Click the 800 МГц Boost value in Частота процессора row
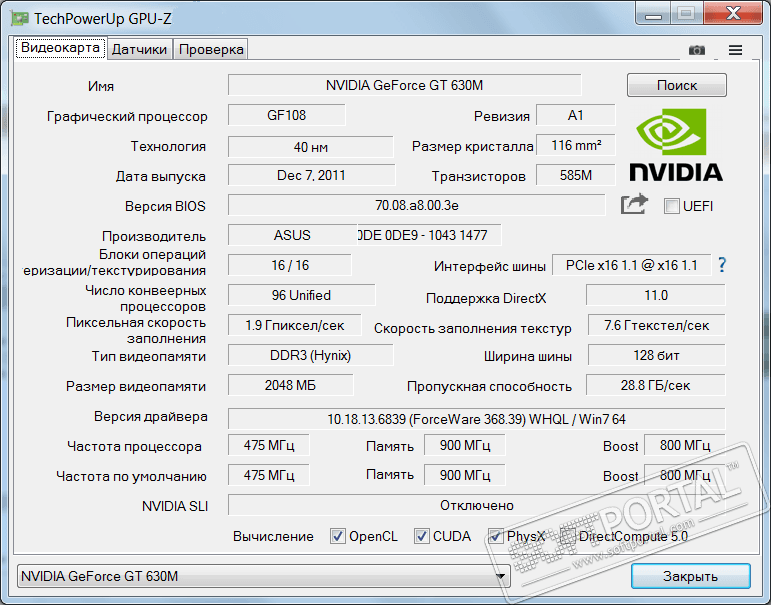 click(x=684, y=445)
